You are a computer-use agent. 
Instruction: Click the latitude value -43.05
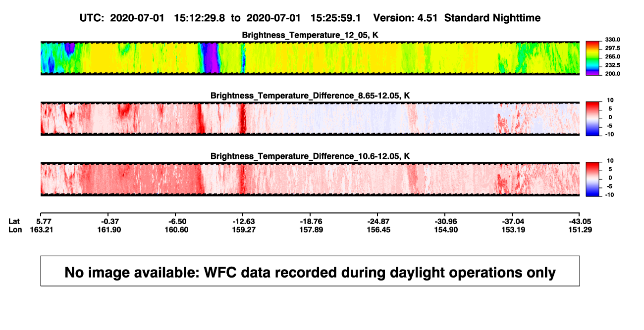pyautogui.click(x=581, y=221)
